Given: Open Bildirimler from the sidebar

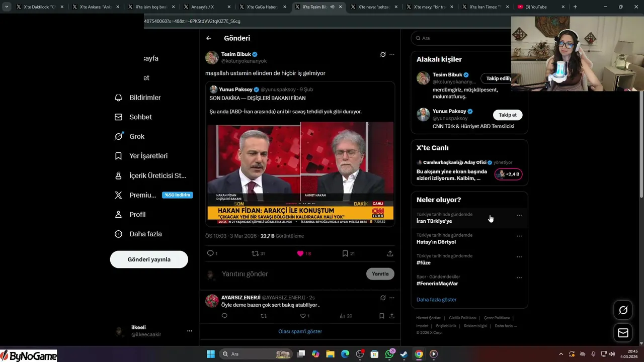Looking at the screenshot, I should [x=138, y=98].
